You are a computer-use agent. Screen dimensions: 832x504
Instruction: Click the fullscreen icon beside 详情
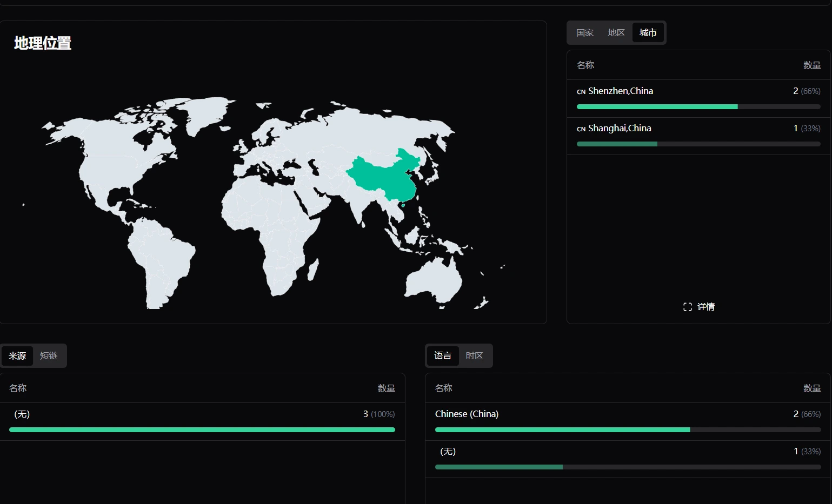point(687,307)
